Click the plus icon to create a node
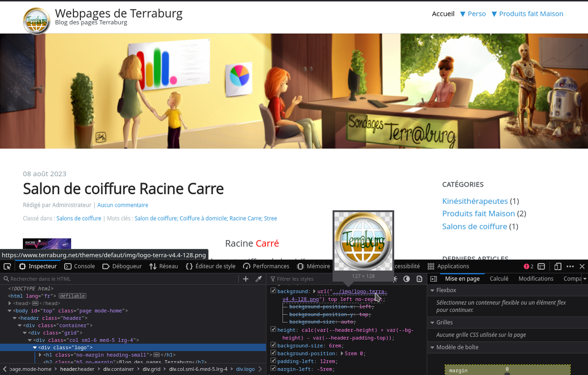Screen dimensions: 588x375 246,279
